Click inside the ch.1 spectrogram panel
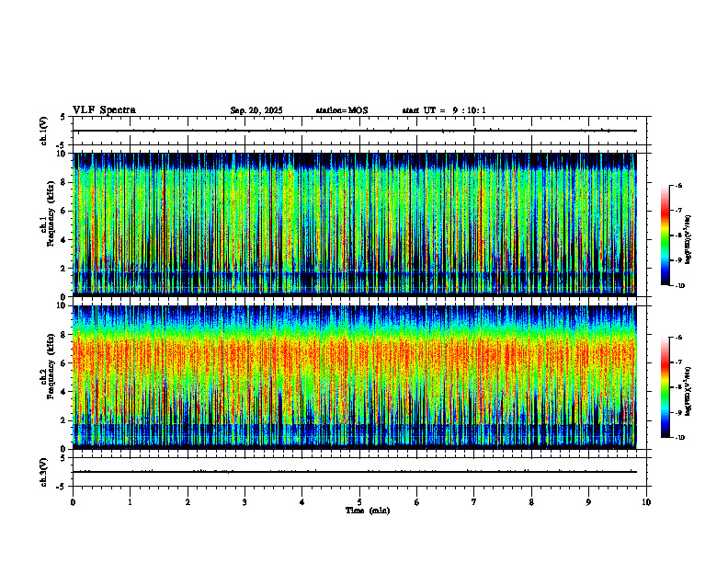Screen dimensions: 728x563 click(355, 224)
